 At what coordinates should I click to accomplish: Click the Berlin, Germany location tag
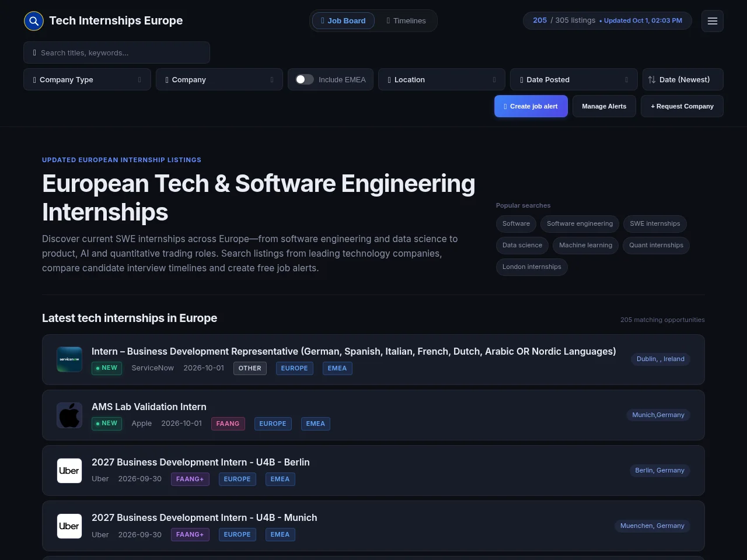(659, 470)
